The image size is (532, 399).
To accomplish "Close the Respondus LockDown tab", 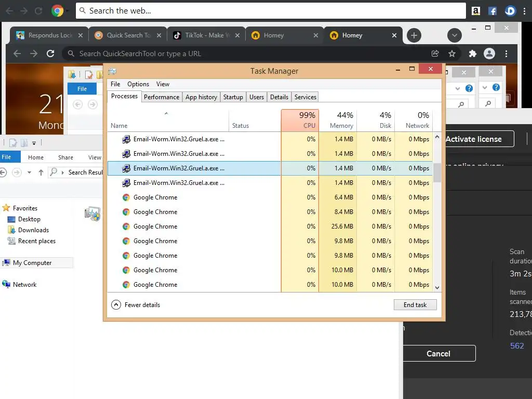I will tap(81, 35).
